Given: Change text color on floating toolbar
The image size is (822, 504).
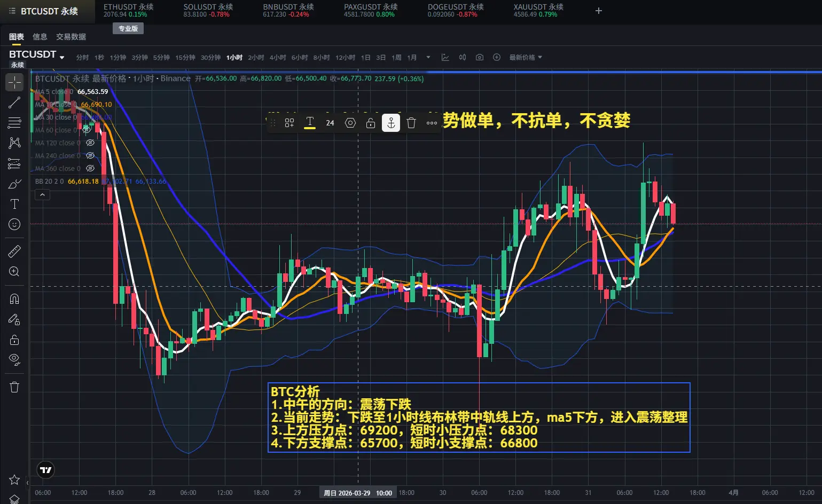Looking at the screenshot, I should click(x=310, y=123).
